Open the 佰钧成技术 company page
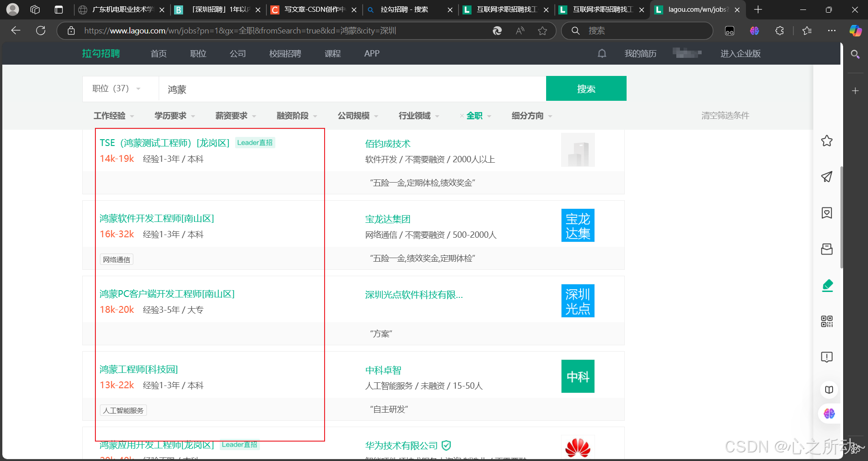Screen dimensions: 868x461 [x=388, y=144]
